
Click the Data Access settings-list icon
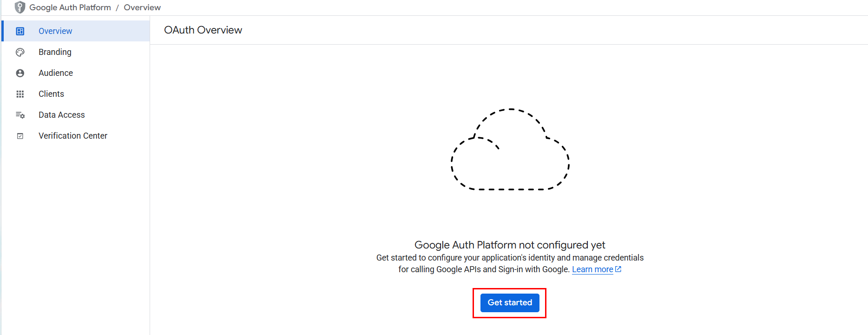pos(20,115)
